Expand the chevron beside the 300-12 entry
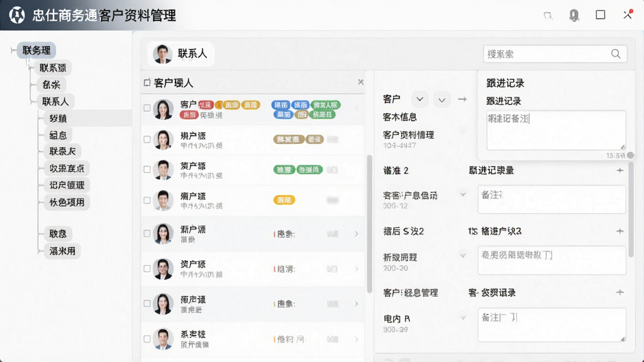644x362 pixels. coord(463,195)
